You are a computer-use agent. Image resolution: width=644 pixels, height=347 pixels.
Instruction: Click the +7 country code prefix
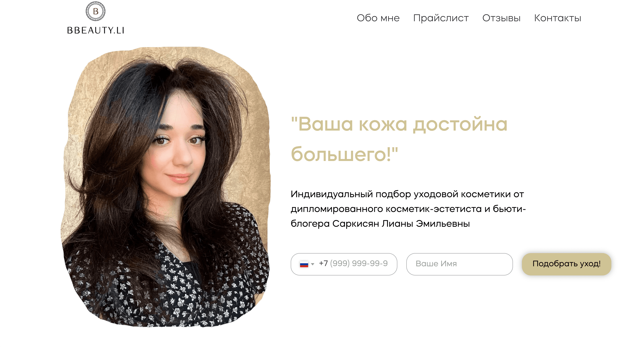tap(323, 263)
